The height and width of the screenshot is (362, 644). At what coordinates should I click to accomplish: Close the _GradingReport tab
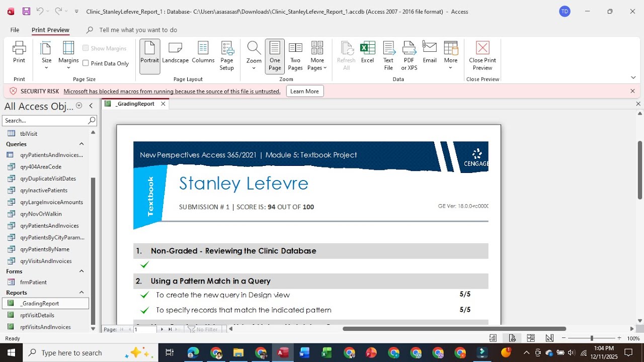pos(163,104)
